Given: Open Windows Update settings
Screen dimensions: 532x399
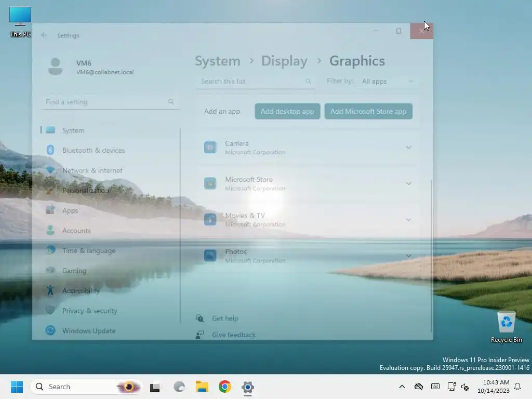Looking at the screenshot, I should [110, 330].
